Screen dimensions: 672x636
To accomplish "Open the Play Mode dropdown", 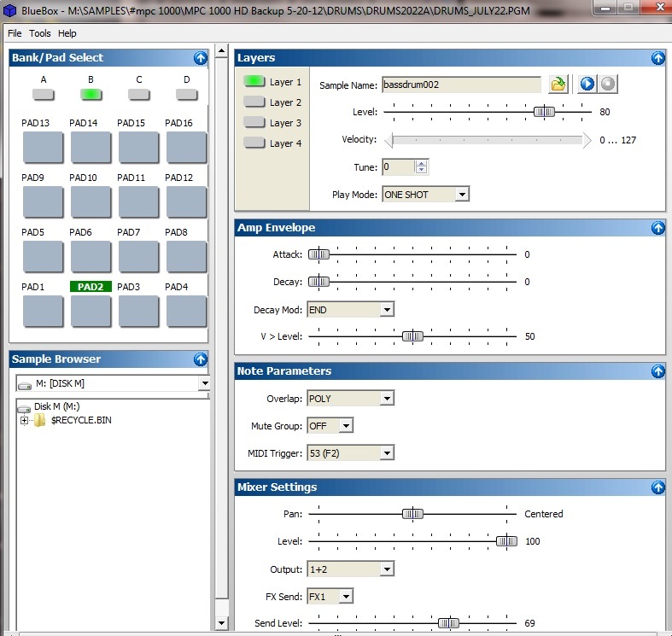I will coord(462,195).
